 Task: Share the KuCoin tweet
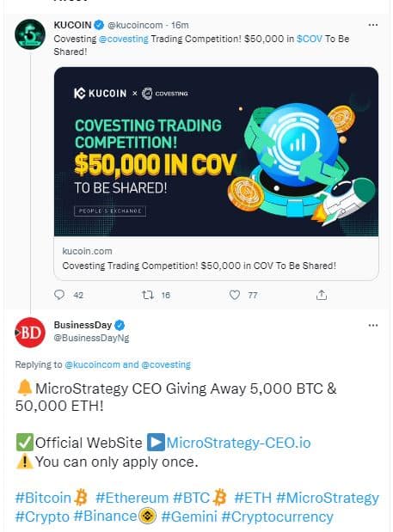point(322,295)
